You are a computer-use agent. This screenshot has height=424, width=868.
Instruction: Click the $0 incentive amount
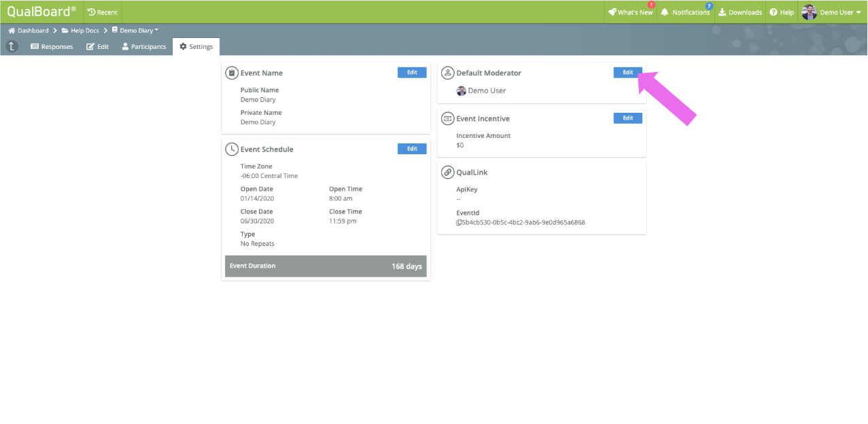(460, 145)
